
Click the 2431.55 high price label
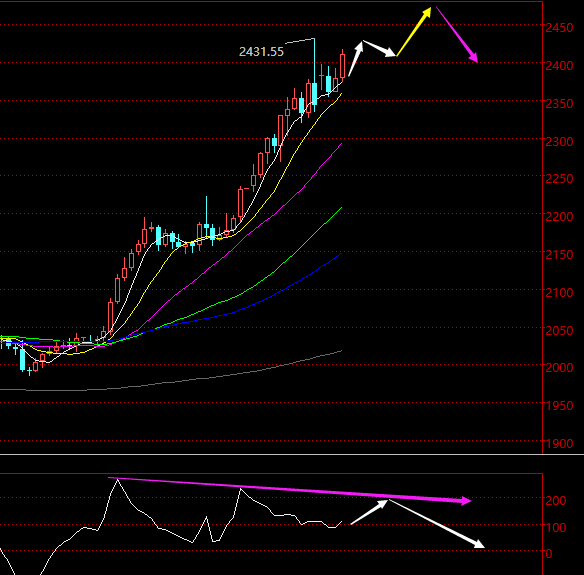(x=261, y=52)
